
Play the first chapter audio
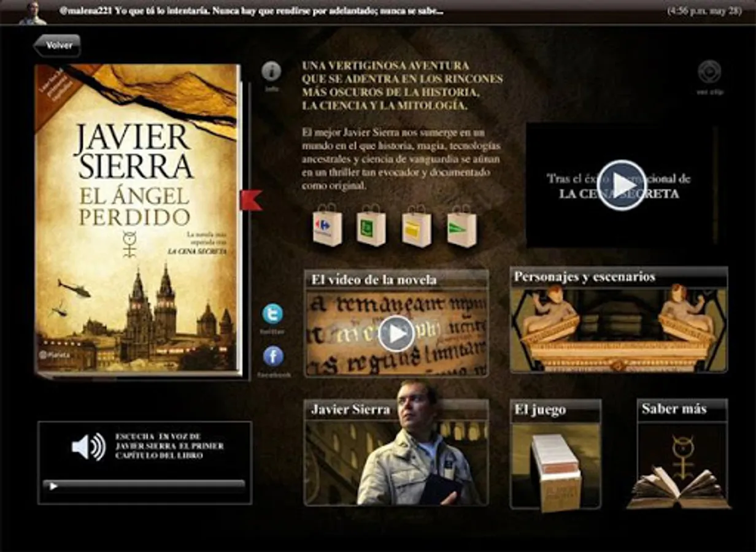(x=53, y=486)
